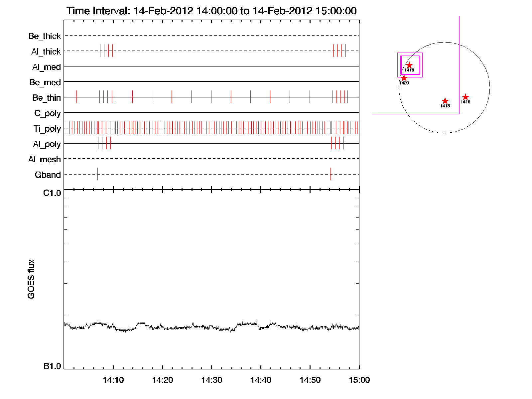Click the 14:50 time axis label
The image size is (532, 399).
tap(310, 380)
